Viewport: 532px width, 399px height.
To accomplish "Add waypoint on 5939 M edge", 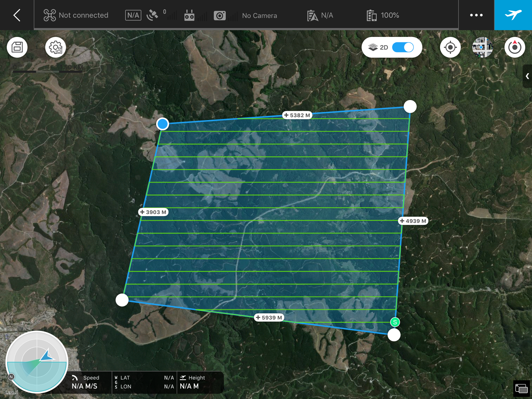I will pyautogui.click(x=269, y=318).
